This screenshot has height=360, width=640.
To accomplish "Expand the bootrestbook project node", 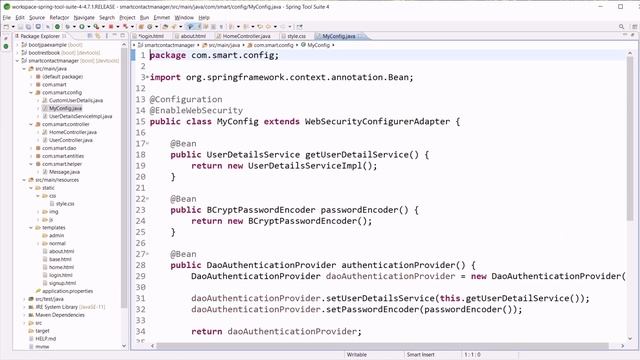I will click(18, 53).
